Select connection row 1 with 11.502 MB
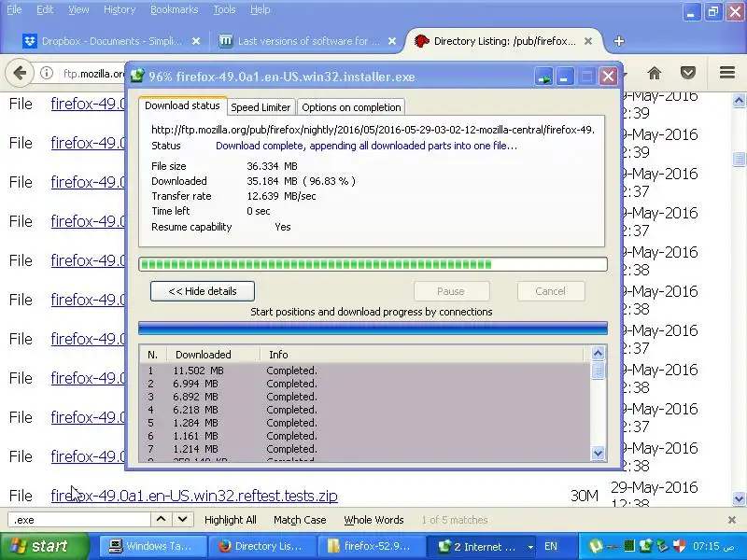The width and height of the screenshot is (747, 560). (365, 371)
